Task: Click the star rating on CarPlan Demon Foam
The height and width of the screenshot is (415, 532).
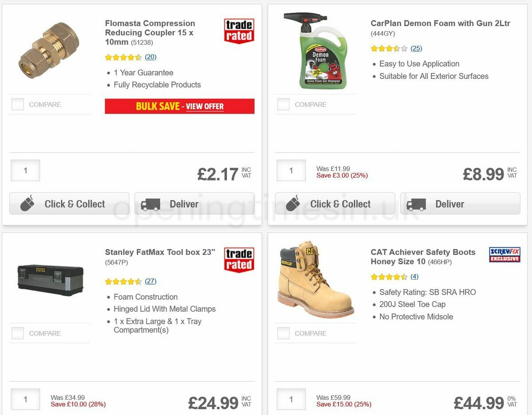Action: [388, 48]
